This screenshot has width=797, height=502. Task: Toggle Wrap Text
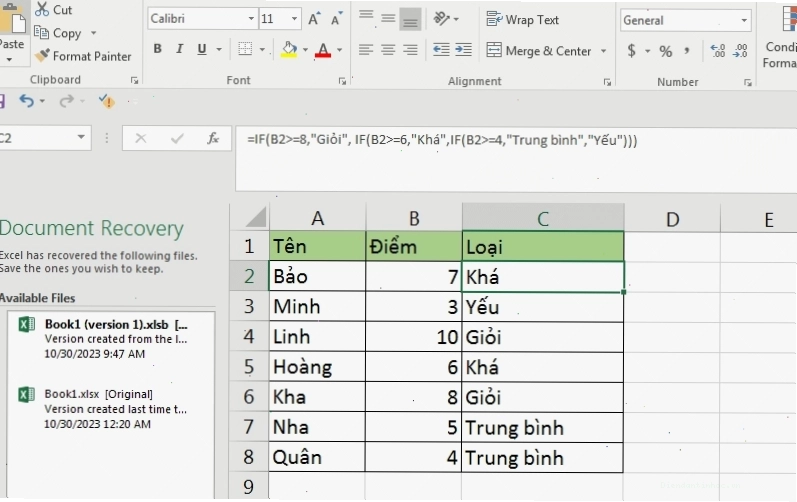(523, 19)
